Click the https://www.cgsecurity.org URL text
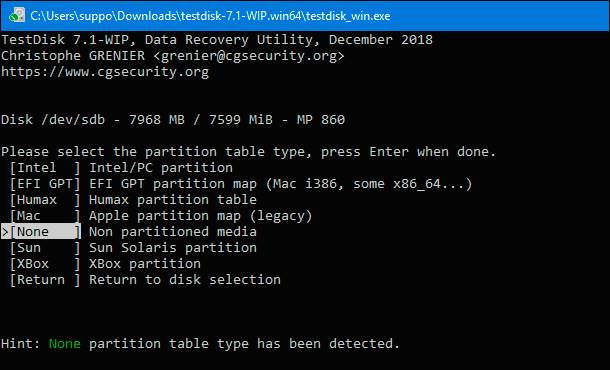 point(105,72)
